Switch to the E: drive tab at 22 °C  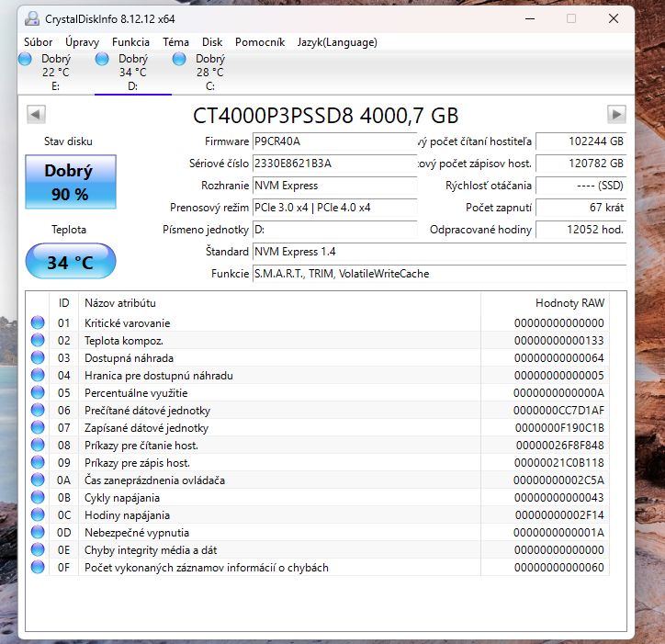coord(55,73)
